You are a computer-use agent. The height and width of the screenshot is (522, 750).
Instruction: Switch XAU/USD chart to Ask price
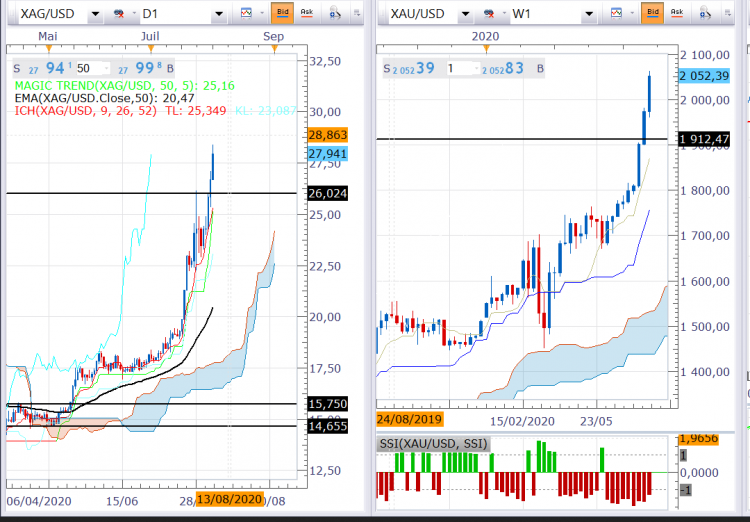tap(678, 15)
